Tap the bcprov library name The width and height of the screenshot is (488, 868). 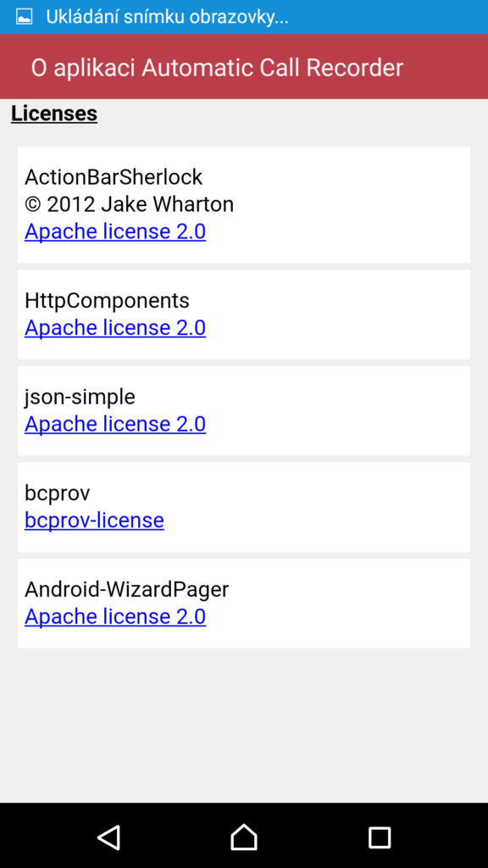click(57, 492)
